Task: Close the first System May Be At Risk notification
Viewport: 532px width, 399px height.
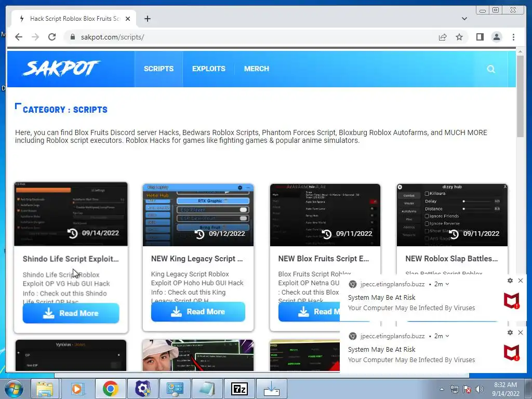Action: point(521,281)
